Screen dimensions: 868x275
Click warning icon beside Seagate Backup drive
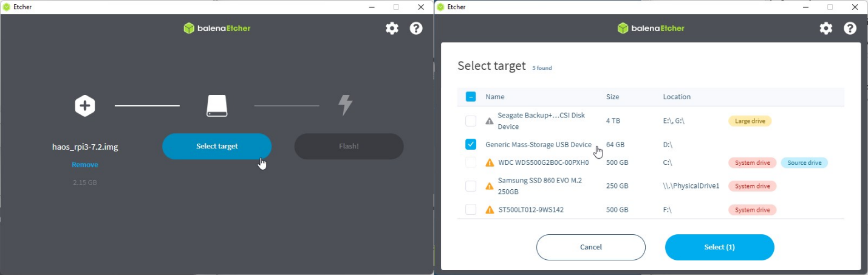coord(490,121)
